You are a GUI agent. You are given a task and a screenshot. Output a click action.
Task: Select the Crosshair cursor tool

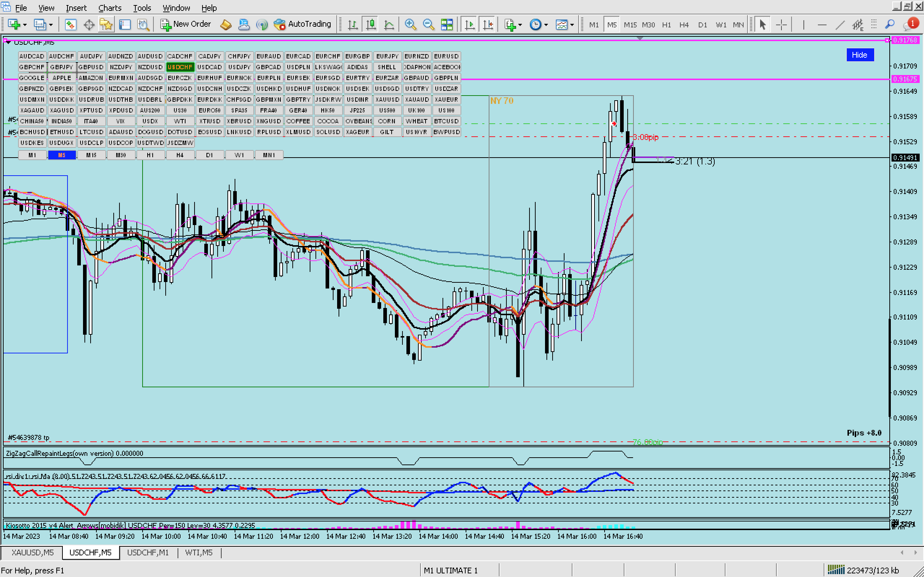click(781, 25)
